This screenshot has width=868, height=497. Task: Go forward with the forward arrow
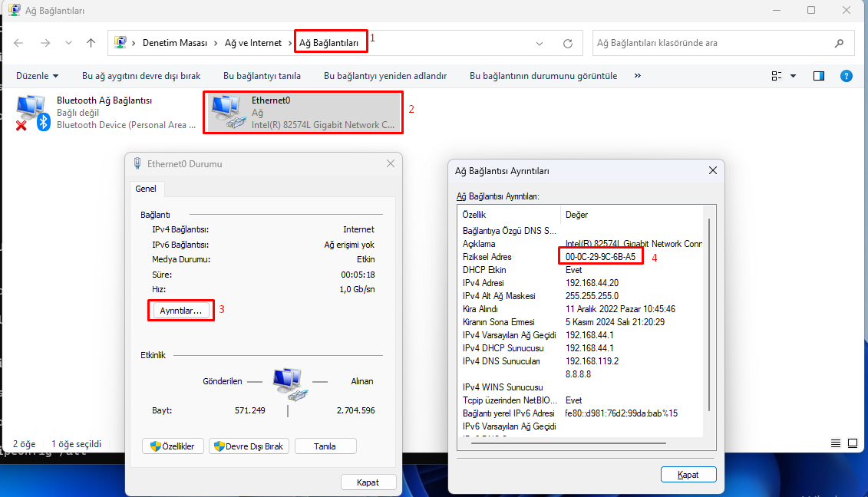45,43
